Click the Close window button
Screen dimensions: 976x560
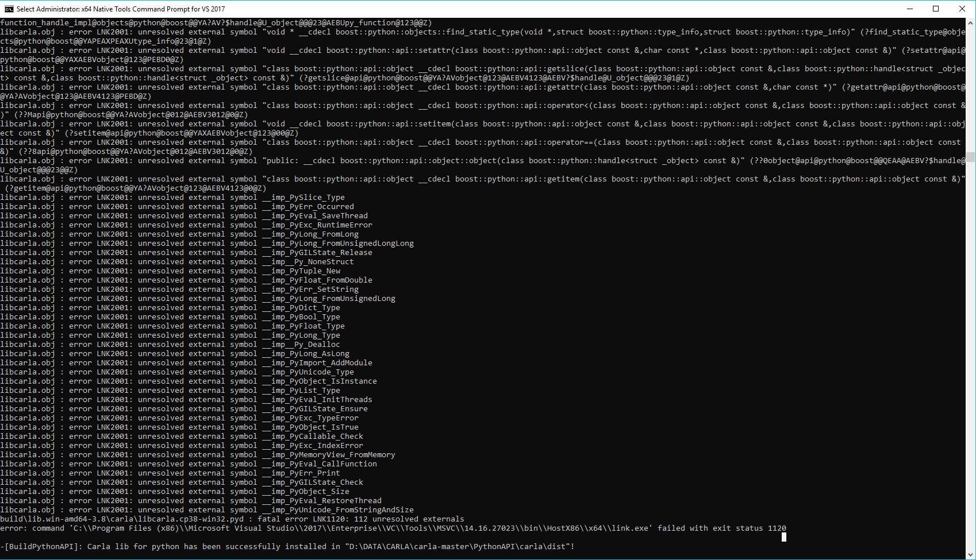pos(963,9)
